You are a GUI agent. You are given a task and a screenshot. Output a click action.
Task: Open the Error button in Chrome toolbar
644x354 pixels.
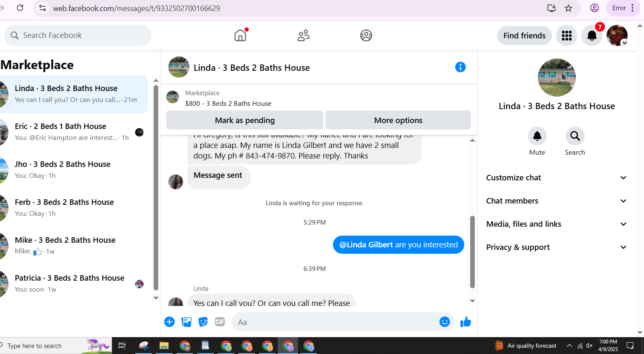coord(623,8)
